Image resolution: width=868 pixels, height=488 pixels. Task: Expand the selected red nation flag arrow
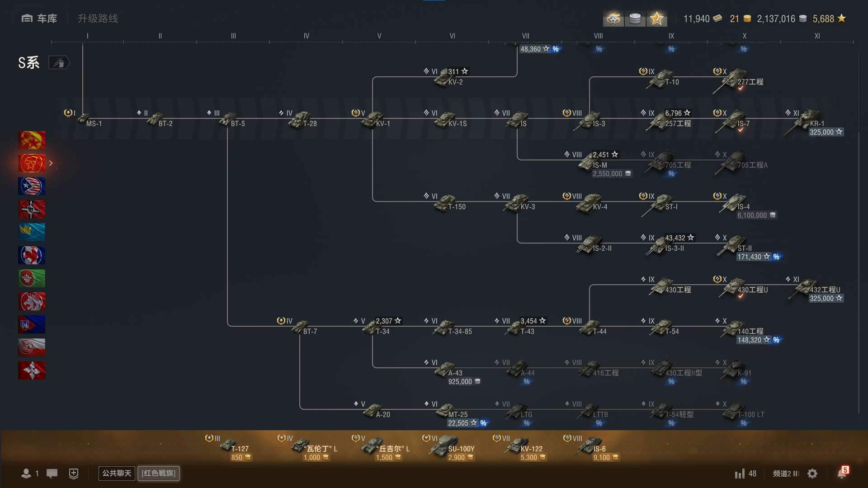(x=51, y=163)
